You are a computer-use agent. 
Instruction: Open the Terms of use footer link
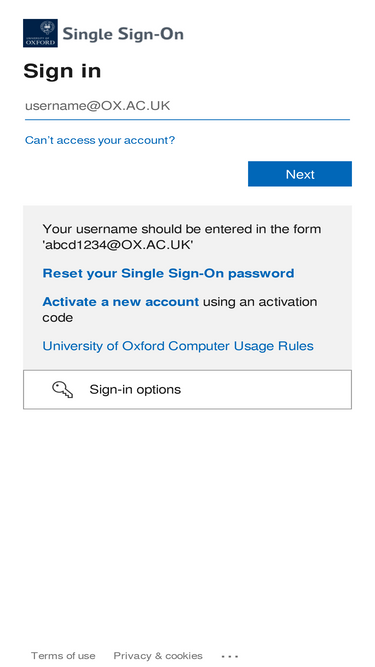63,656
